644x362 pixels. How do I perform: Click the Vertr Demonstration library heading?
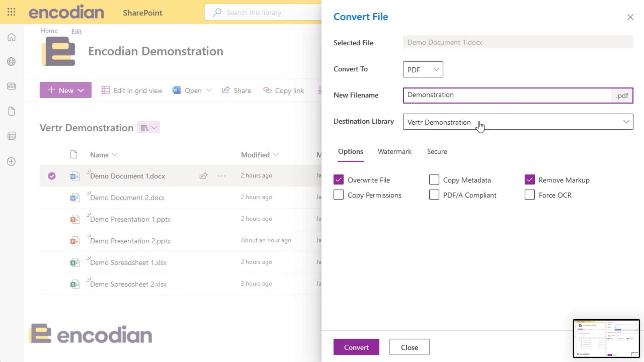87,128
